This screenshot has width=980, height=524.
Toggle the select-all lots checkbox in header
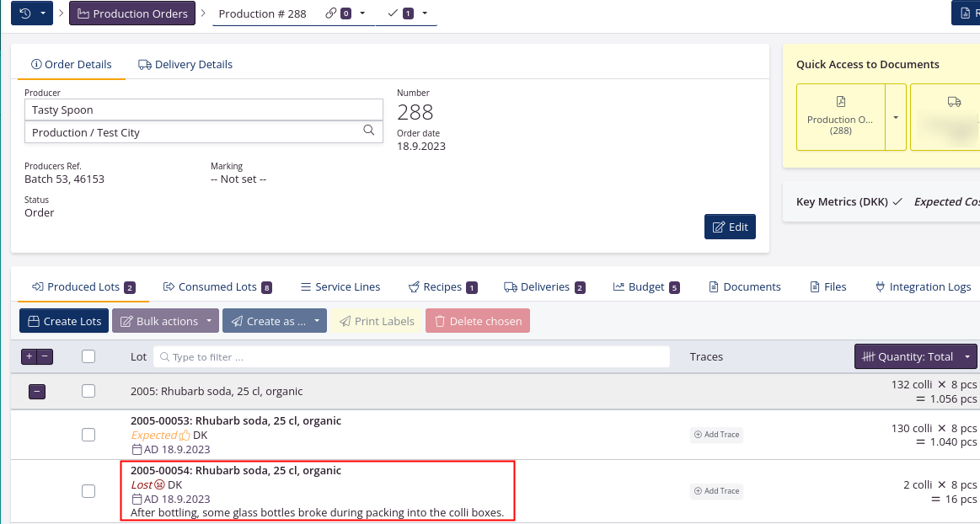point(88,356)
